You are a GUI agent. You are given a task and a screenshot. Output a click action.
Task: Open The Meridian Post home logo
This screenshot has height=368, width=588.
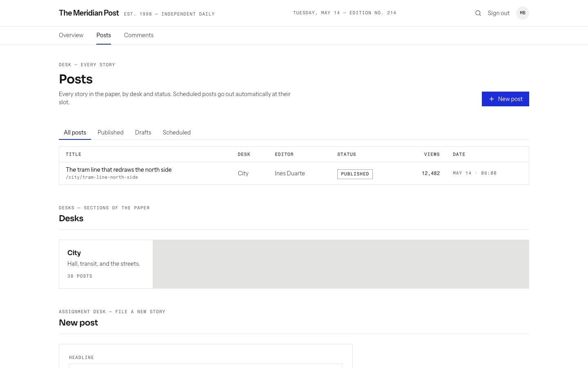[x=89, y=13]
